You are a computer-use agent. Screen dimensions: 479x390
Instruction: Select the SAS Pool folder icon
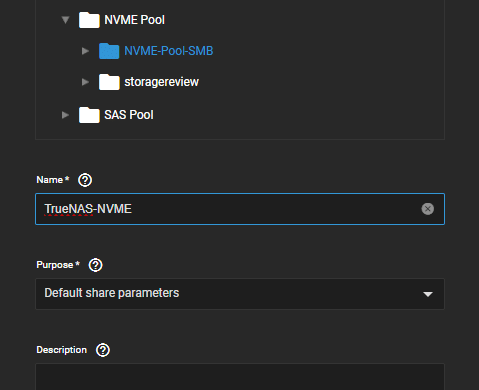(89, 115)
